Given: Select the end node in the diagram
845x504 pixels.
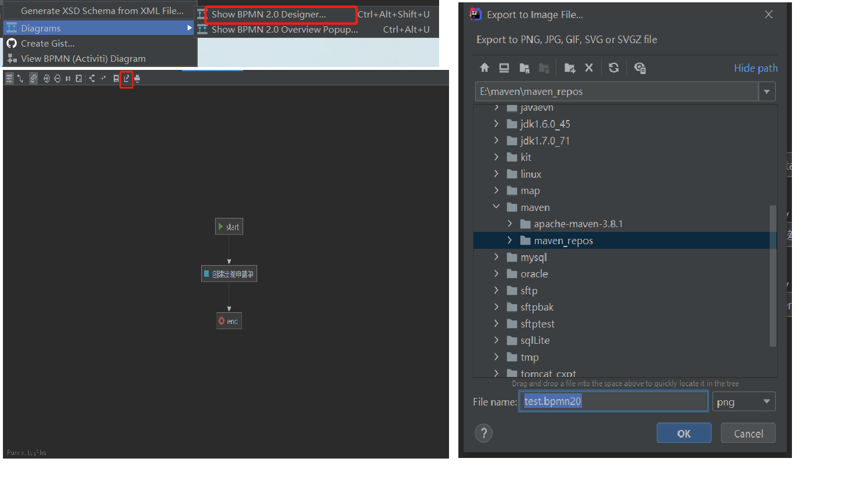Looking at the screenshot, I should 229,321.
